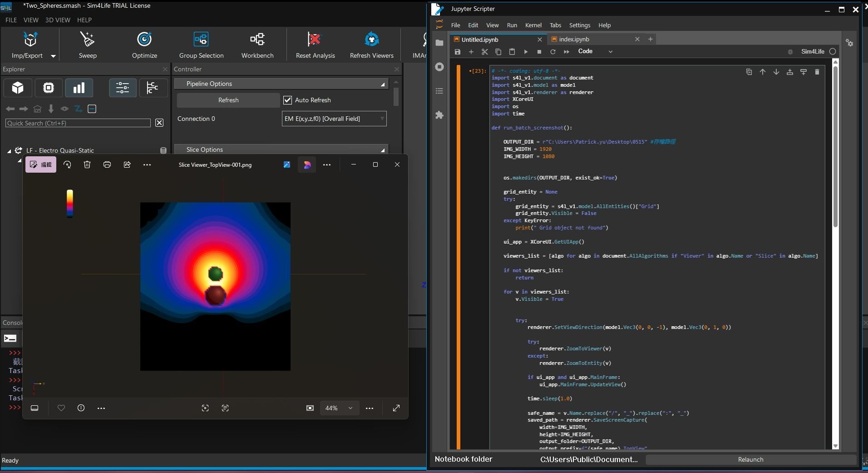Switch to the index.ipynb tab
Viewport: 868px width, 473px height.
[x=574, y=40]
